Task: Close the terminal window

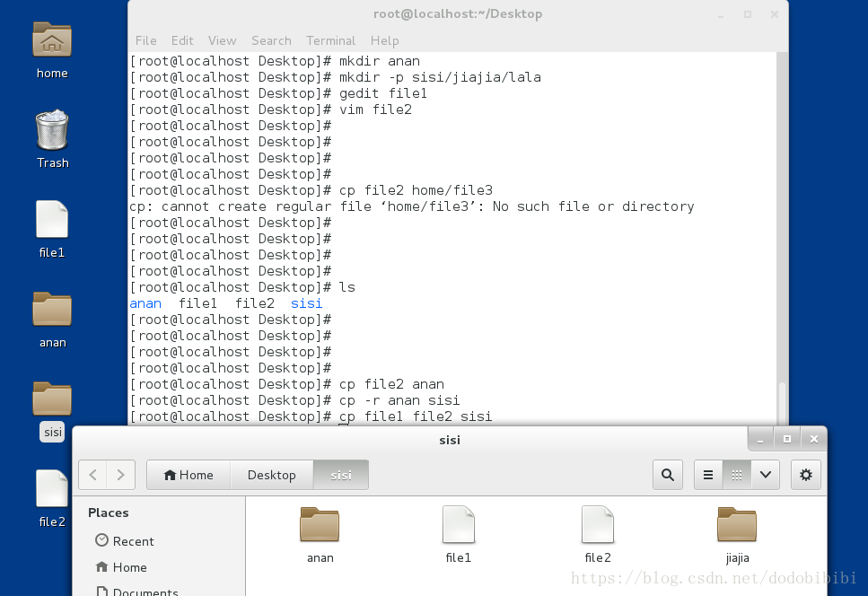Action: pos(775,15)
